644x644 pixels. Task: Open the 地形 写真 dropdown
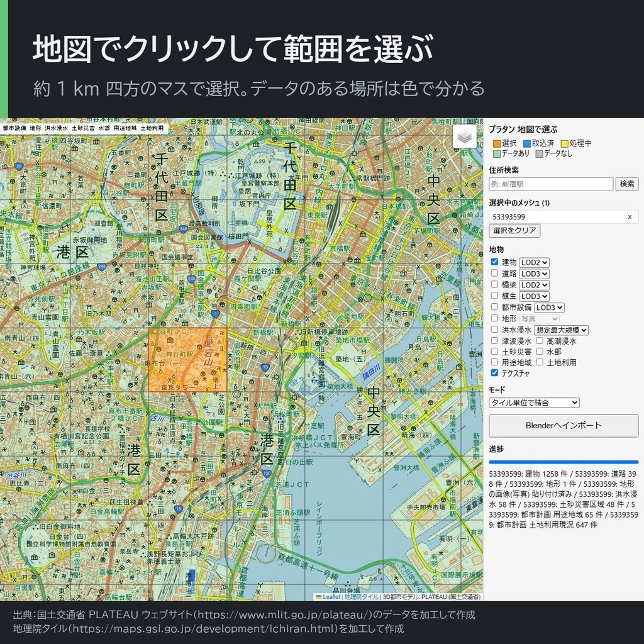(x=539, y=319)
